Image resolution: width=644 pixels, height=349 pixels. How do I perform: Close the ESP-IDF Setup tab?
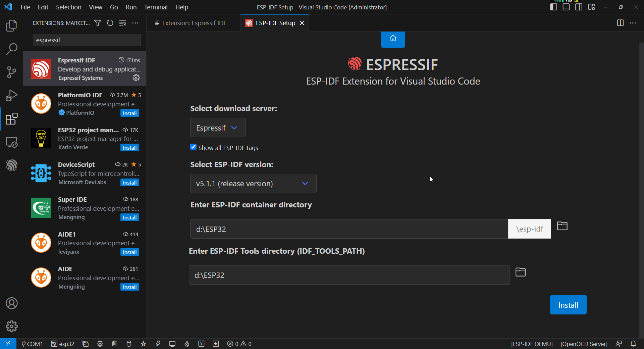(x=302, y=23)
